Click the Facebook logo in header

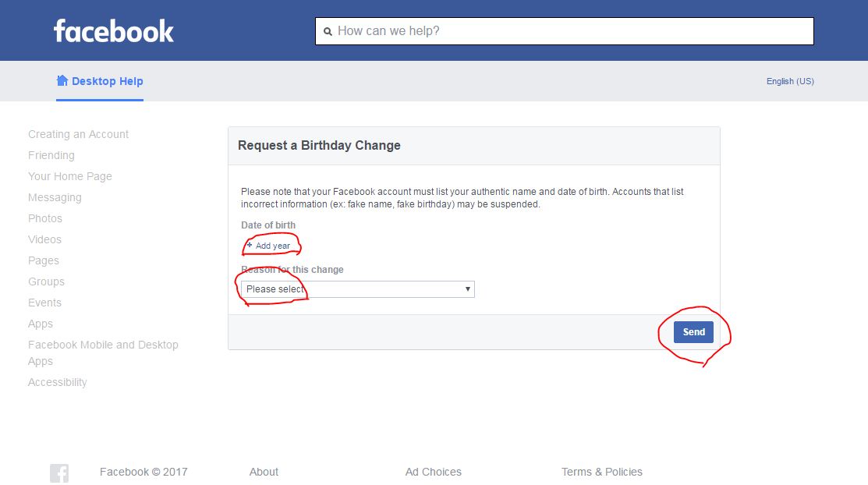coord(114,31)
